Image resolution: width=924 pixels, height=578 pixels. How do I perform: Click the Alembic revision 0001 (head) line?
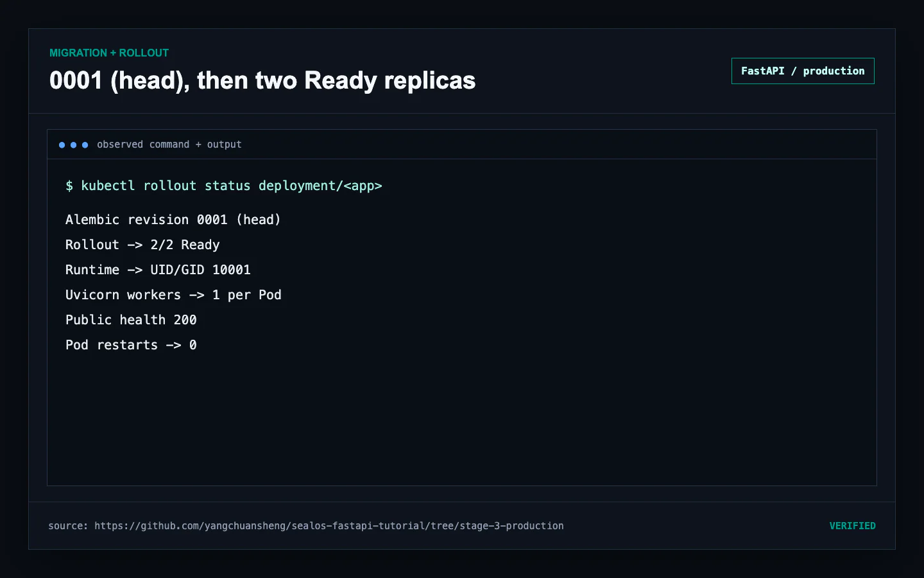click(173, 220)
